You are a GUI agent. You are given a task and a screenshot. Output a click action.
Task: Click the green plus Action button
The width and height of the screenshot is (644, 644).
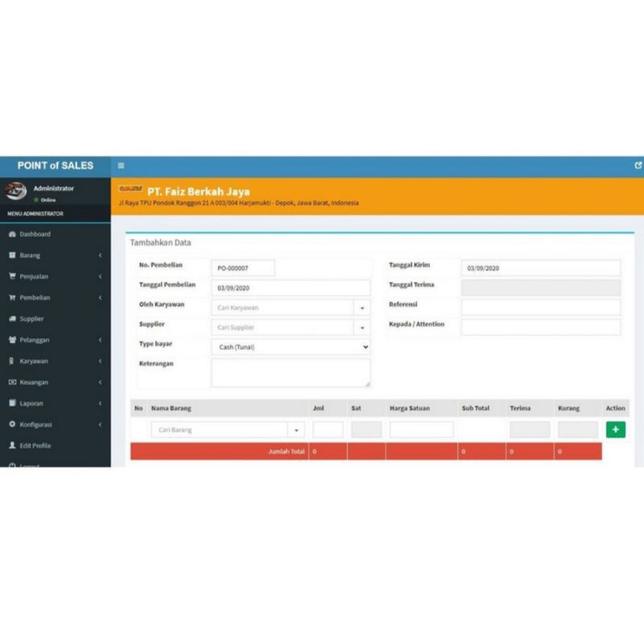[616, 430]
